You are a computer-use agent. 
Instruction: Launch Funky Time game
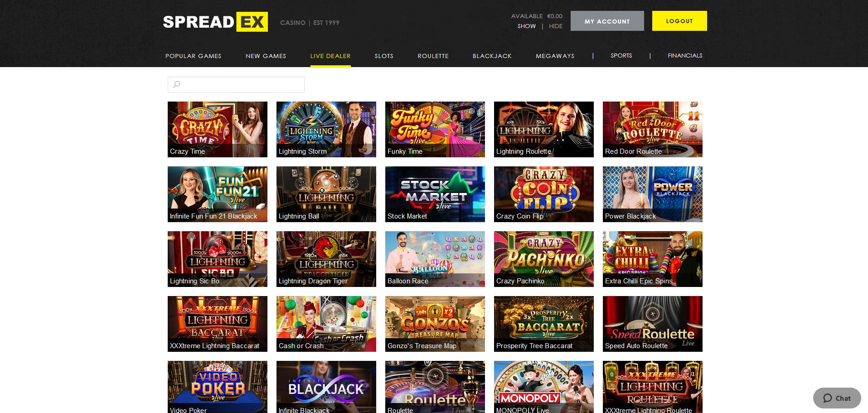435,129
